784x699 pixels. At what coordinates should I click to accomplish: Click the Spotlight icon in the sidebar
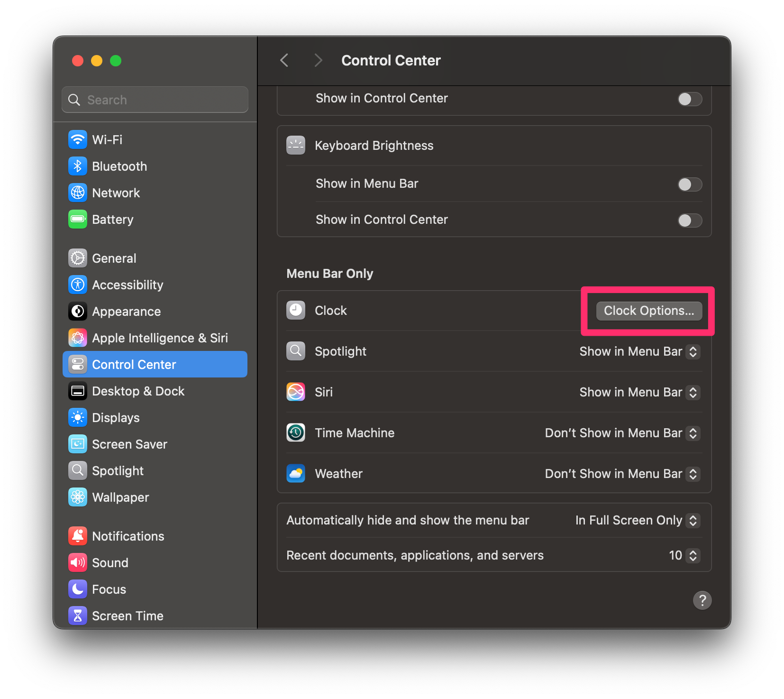[x=78, y=470]
